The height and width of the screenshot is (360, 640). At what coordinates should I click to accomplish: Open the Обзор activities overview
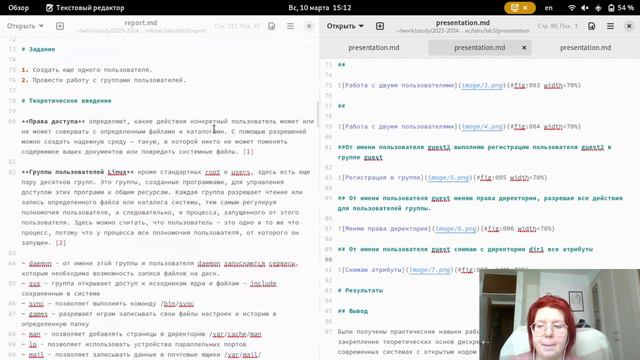[18, 8]
